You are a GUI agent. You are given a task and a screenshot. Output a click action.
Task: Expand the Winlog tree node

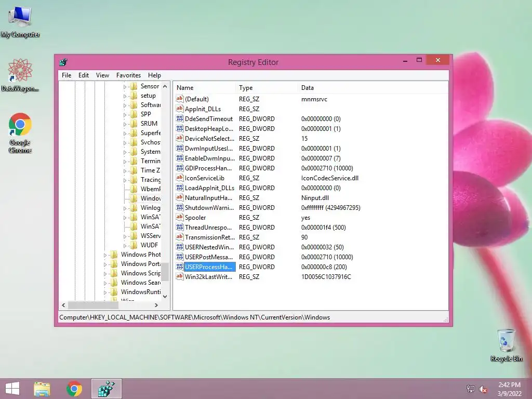pyautogui.click(x=125, y=208)
